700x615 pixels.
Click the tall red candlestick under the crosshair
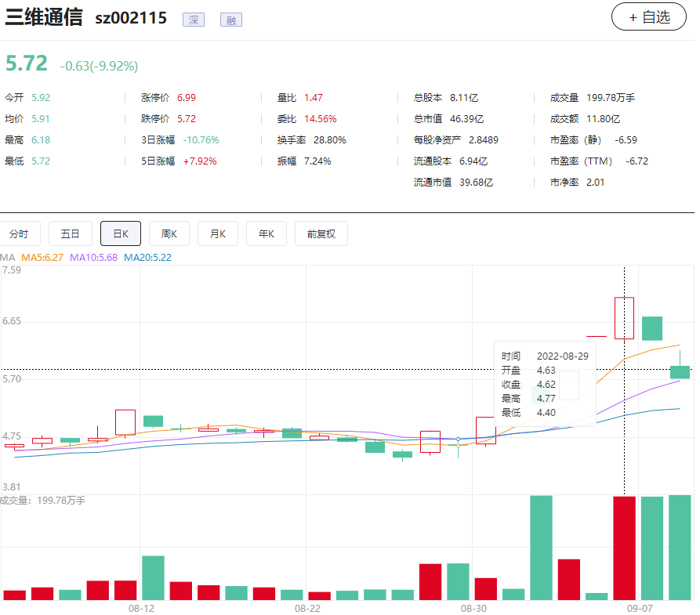[x=624, y=318]
